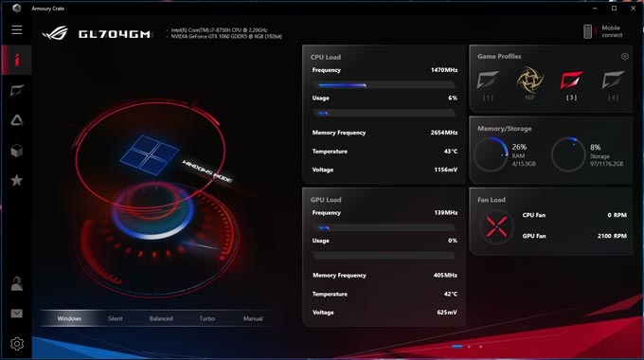Click the Intel Core i7-8750H CPU text

click(x=219, y=30)
